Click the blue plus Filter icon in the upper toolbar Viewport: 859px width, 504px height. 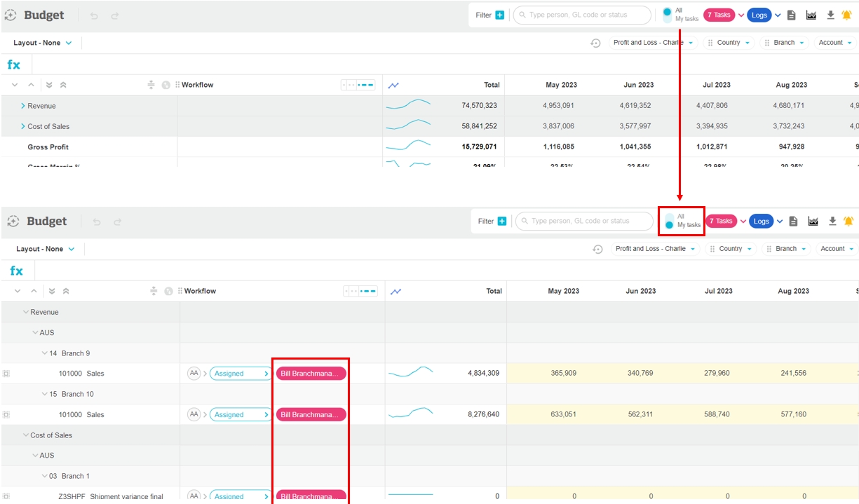[x=500, y=15]
